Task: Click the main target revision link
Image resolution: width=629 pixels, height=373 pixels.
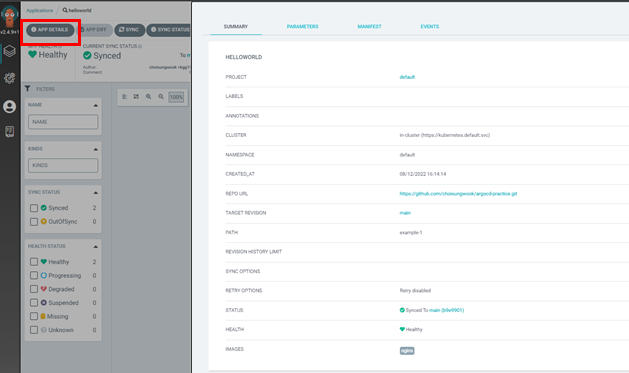Action: point(405,213)
